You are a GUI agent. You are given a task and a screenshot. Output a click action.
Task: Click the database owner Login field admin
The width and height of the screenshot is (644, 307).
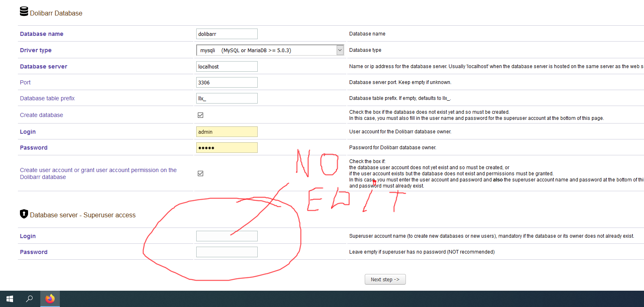coord(227,132)
